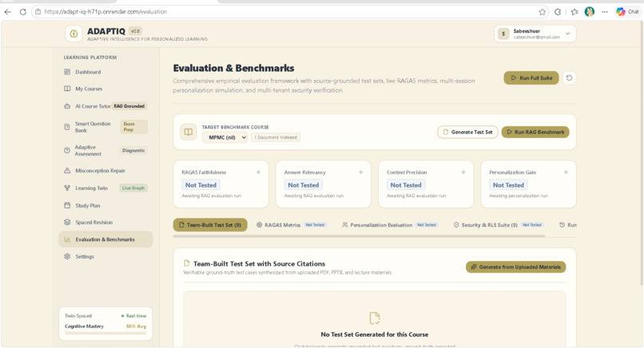Click the horizontal tab scrollbar
The width and height of the screenshot is (644, 348).
360,236
